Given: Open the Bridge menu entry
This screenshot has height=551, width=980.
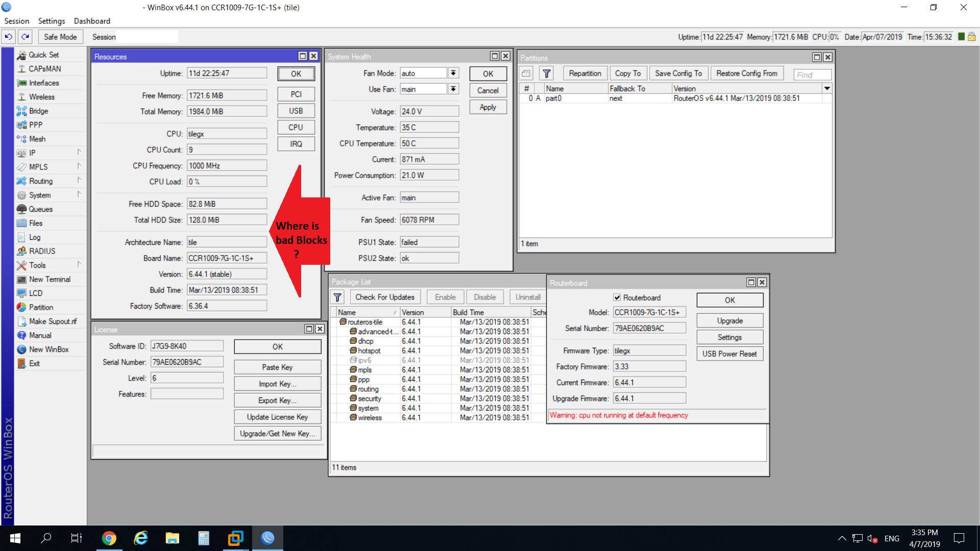Looking at the screenshot, I should point(39,111).
